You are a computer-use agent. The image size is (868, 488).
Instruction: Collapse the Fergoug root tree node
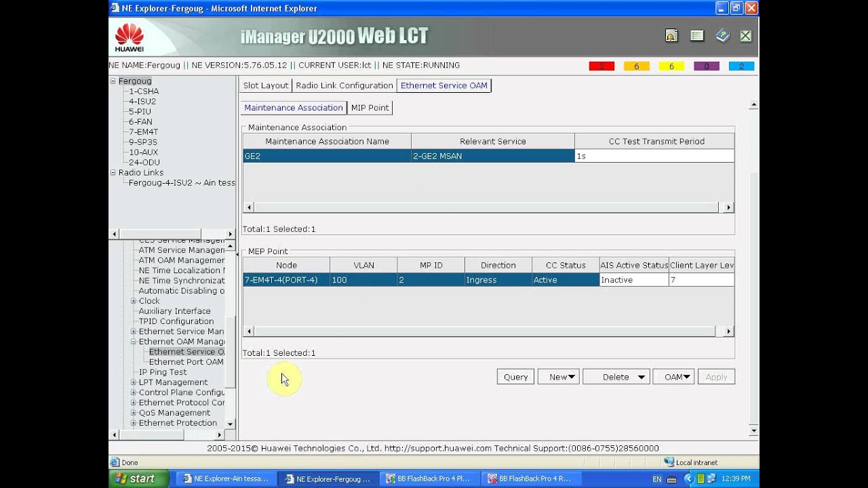(113, 81)
